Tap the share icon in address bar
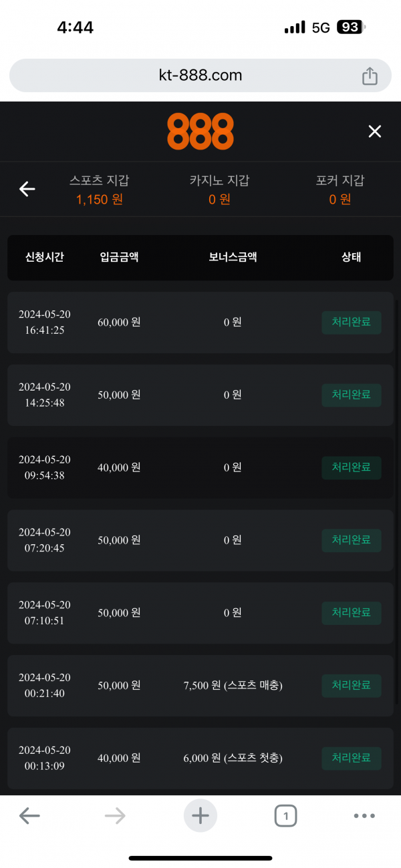This screenshot has height=868, width=401. point(370,76)
